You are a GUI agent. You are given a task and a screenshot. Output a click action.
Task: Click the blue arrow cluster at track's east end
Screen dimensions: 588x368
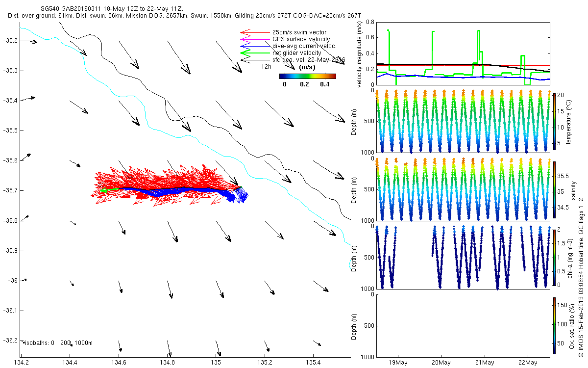239,195
